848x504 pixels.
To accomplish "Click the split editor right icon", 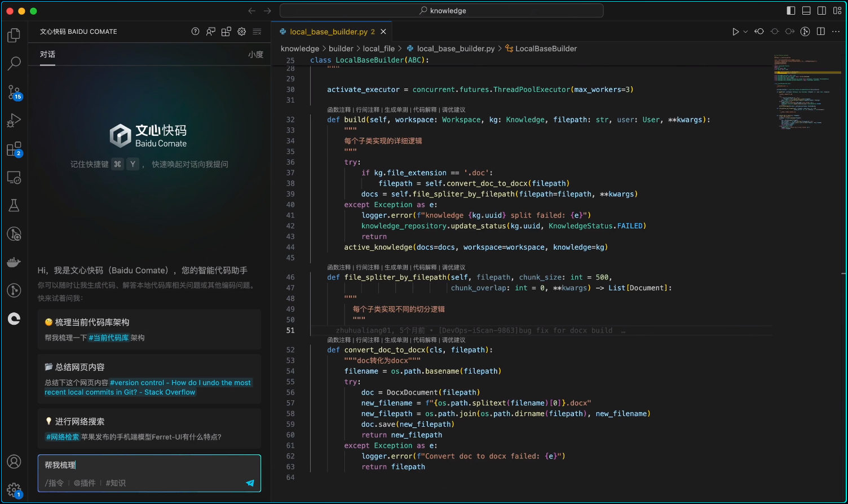I will [x=821, y=32].
